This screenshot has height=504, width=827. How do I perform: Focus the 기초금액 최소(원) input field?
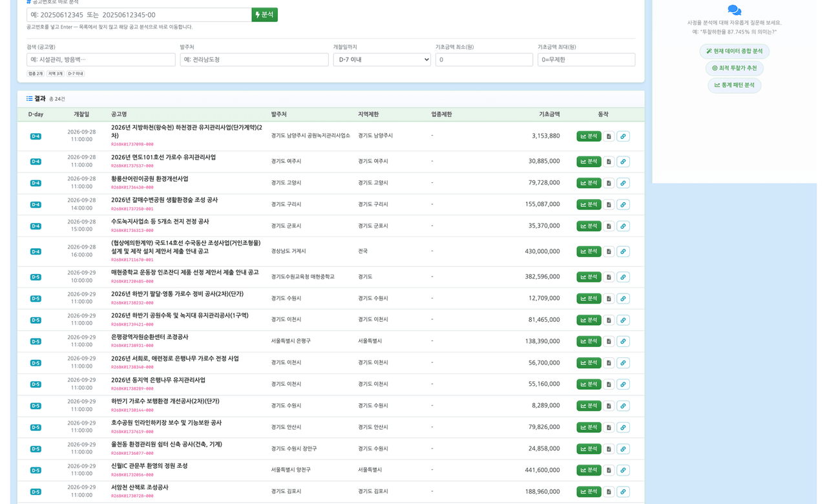tap(484, 59)
